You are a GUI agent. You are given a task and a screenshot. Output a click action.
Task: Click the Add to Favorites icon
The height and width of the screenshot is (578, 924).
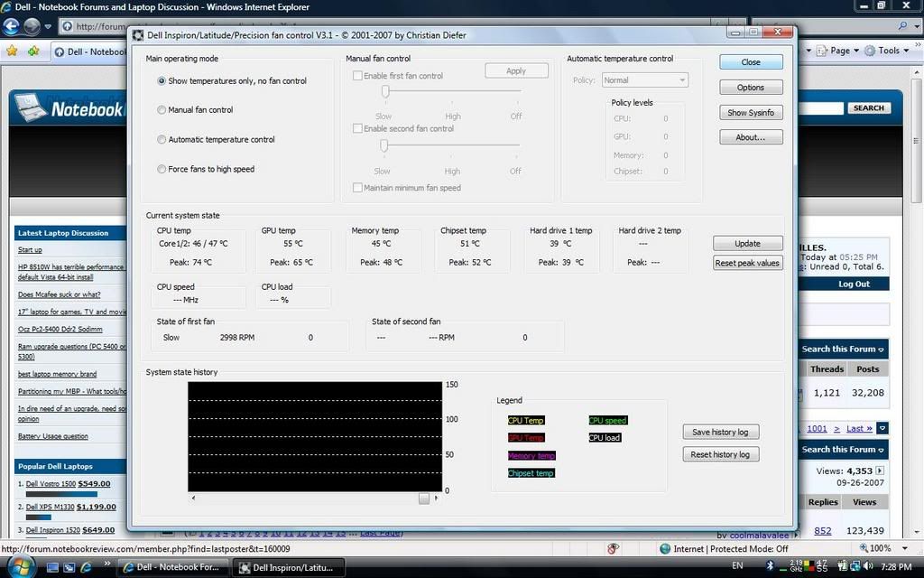pos(33,51)
